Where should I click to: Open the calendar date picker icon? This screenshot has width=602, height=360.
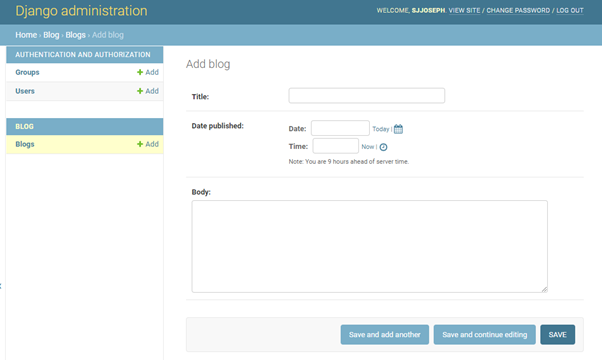pyautogui.click(x=398, y=129)
